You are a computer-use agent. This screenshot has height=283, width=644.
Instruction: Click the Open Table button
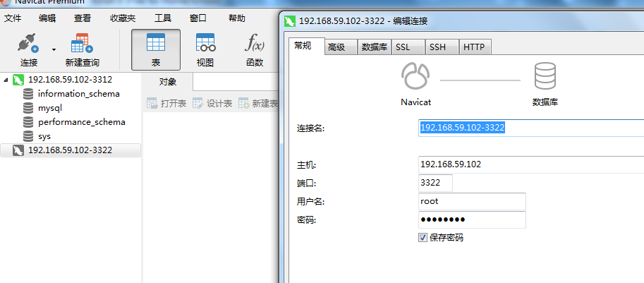166,104
